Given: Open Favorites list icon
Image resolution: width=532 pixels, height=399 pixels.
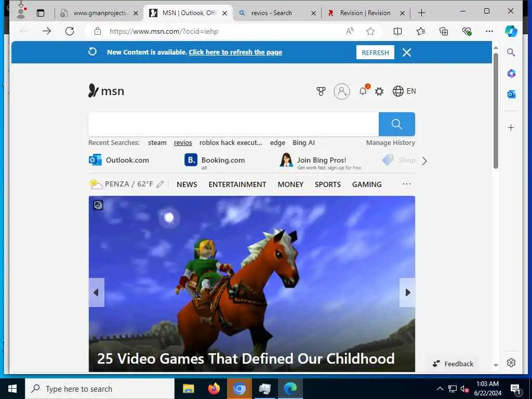Looking at the screenshot, I should 421,31.
